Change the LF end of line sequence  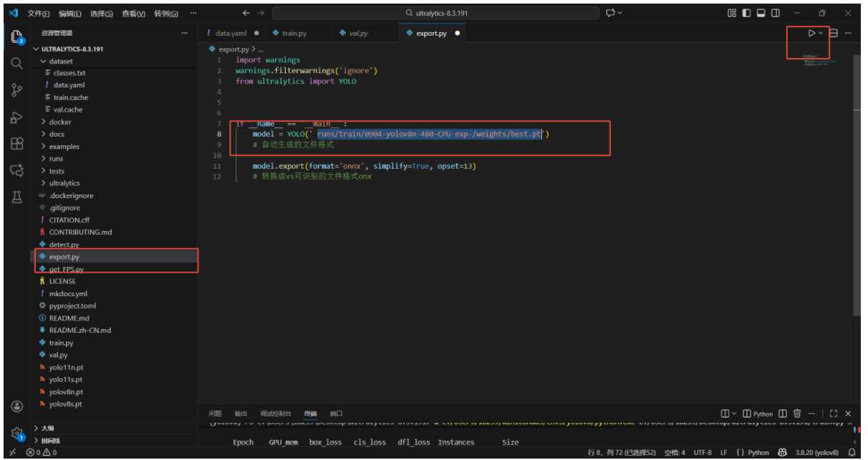[723, 452]
